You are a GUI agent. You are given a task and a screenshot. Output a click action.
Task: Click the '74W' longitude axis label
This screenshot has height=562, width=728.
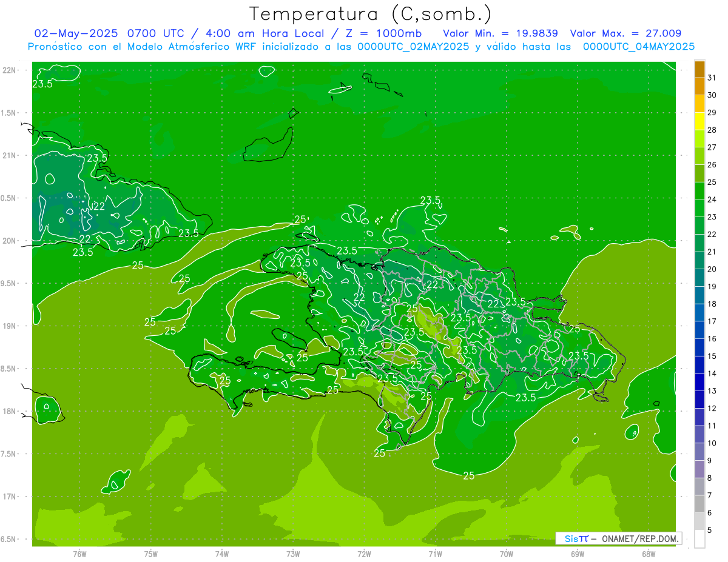coord(222,554)
